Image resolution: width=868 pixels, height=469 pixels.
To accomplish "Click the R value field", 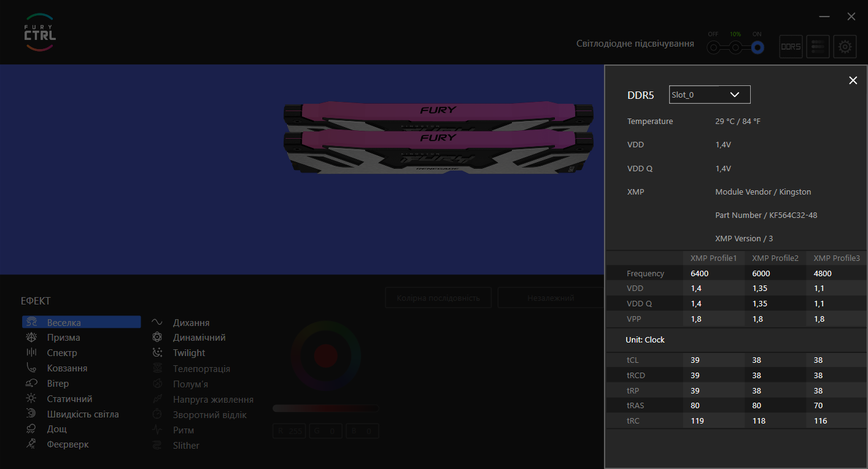I will (x=289, y=432).
